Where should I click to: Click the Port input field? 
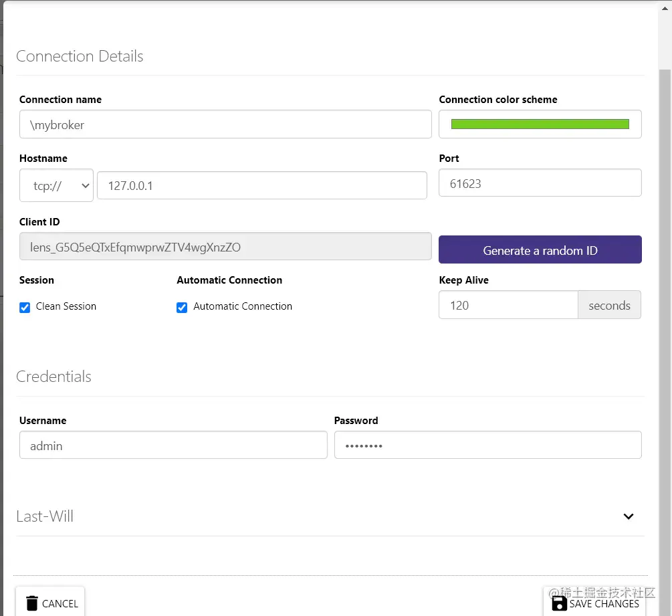[540, 183]
